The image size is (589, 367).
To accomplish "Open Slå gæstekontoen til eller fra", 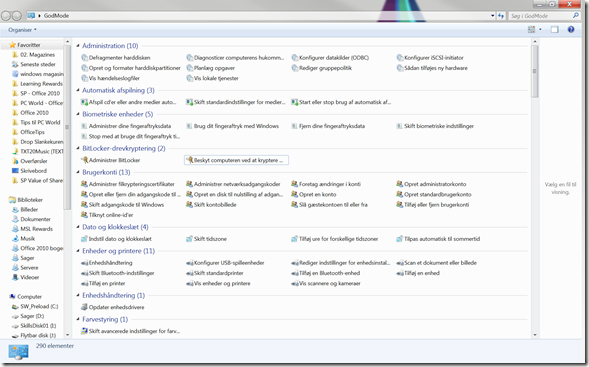I will [329, 205].
